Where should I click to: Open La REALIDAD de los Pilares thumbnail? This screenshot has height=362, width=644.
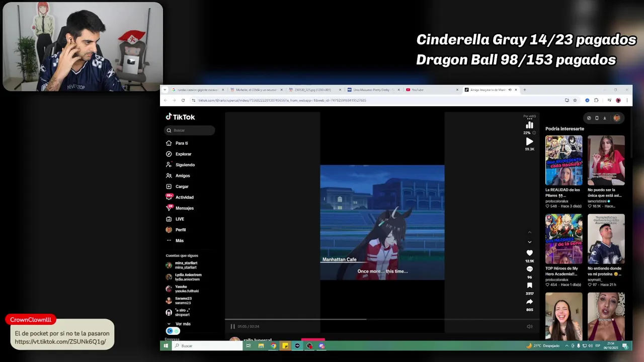click(564, 160)
